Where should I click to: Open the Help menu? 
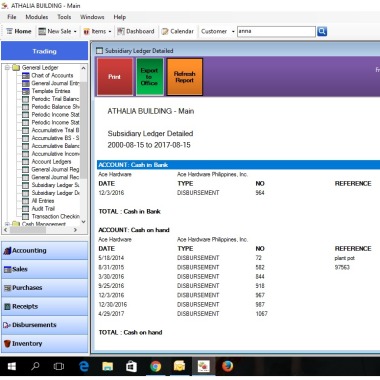(x=119, y=17)
